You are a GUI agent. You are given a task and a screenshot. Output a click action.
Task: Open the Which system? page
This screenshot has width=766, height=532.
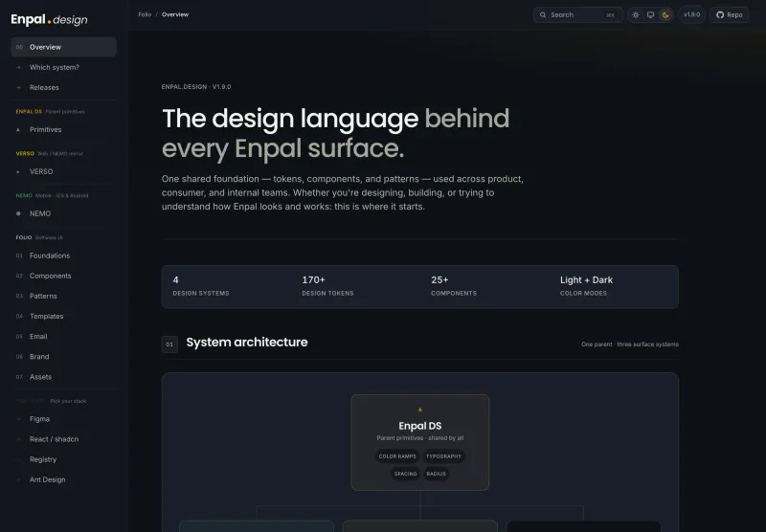pyautogui.click(x=63, y=67)
